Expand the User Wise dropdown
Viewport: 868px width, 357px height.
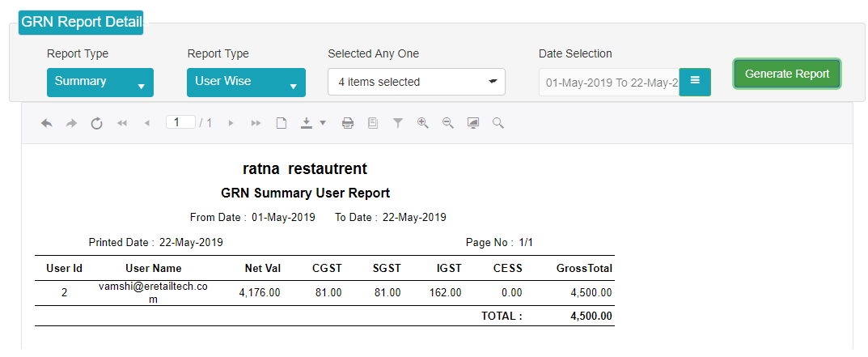(x=247, y=83)
